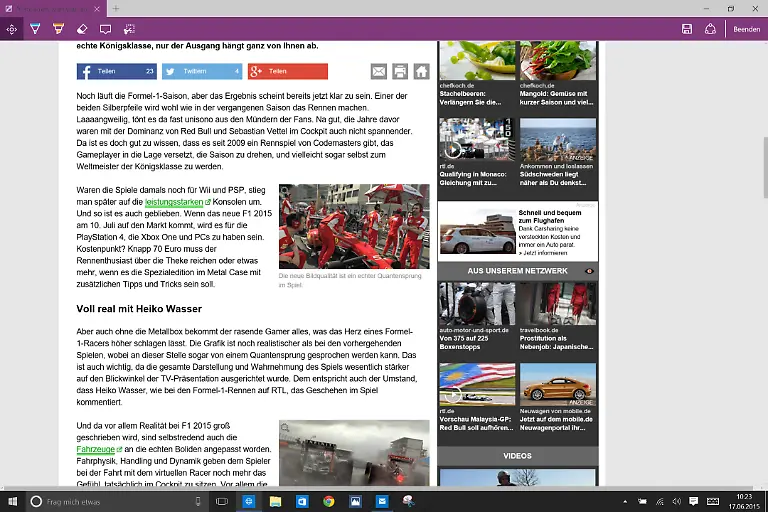This screenshot has height=512, width=768.
Task: Print the article using the printer icon
Action: tap(400, 71)
